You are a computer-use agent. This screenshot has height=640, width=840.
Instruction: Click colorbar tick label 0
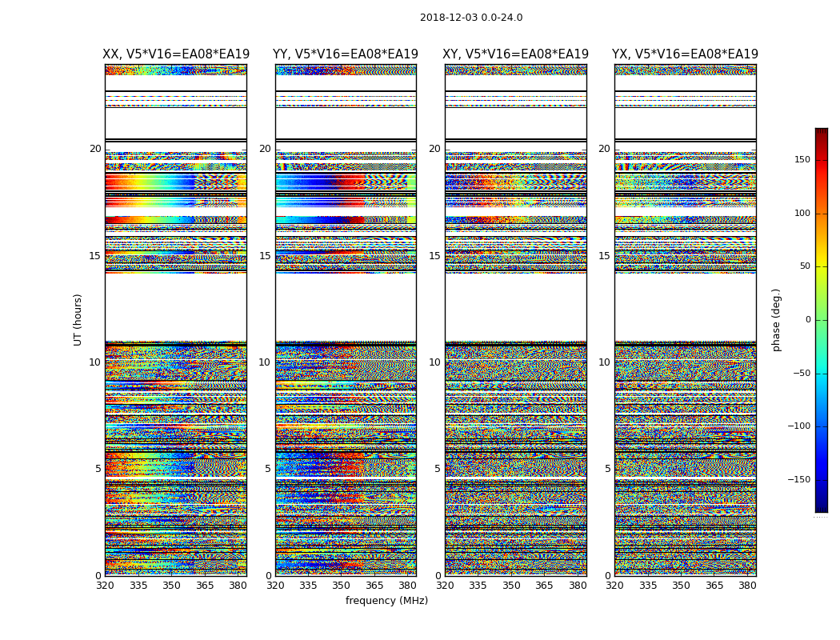(x=808, y=320)
